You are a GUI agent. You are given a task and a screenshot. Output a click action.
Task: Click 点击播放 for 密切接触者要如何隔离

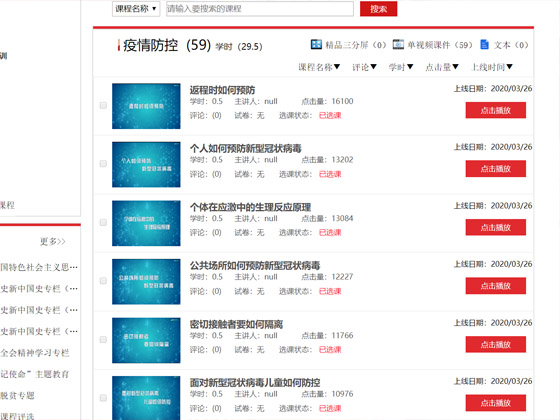tap(495, 344)
